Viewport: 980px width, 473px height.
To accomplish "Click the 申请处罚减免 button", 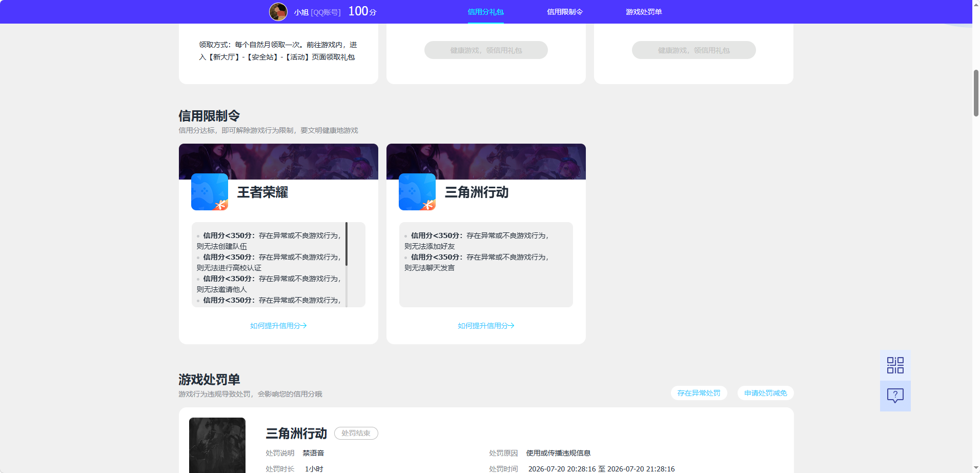I will coord(765,393).
